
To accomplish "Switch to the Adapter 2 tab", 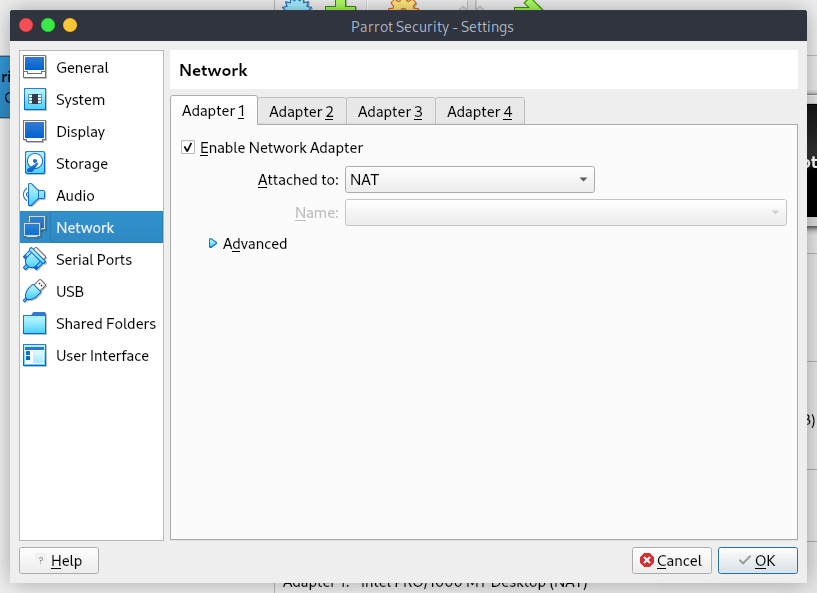I will tap(301, 112).
